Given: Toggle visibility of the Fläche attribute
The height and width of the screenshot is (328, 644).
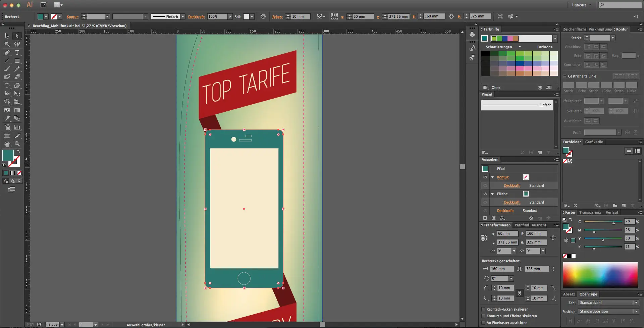Looking at the screenshot, I should 485,194.
